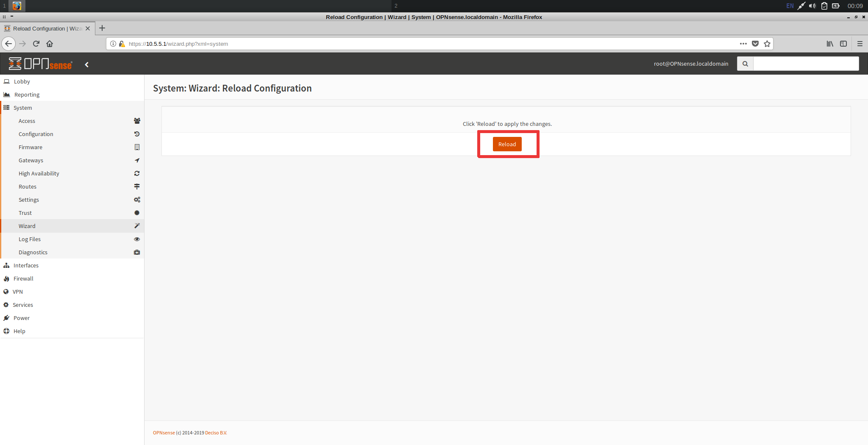The image size is (868, 445).
Task: Click the arrow icon next to Gateways
Action: click(x=137, y=160)
